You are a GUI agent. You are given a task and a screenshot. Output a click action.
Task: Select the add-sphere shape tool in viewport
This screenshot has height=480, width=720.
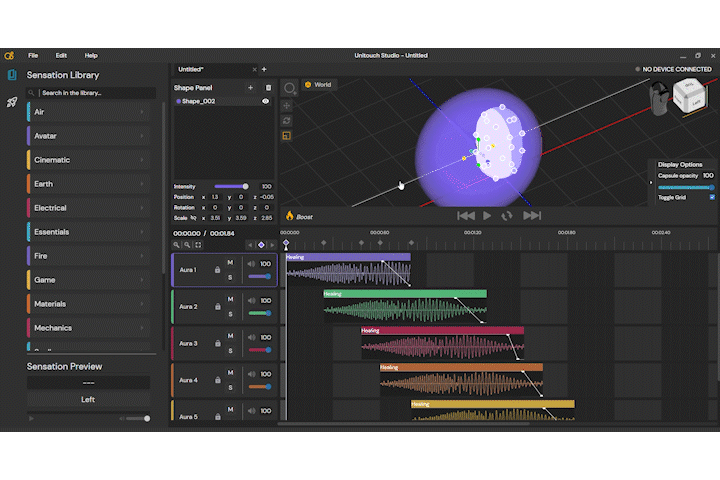pos(289,88)
